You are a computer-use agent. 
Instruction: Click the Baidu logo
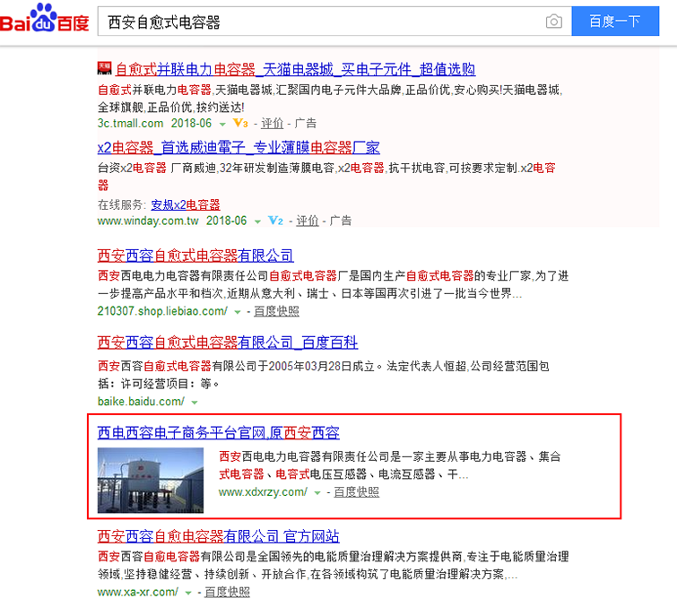coord(45,20)
